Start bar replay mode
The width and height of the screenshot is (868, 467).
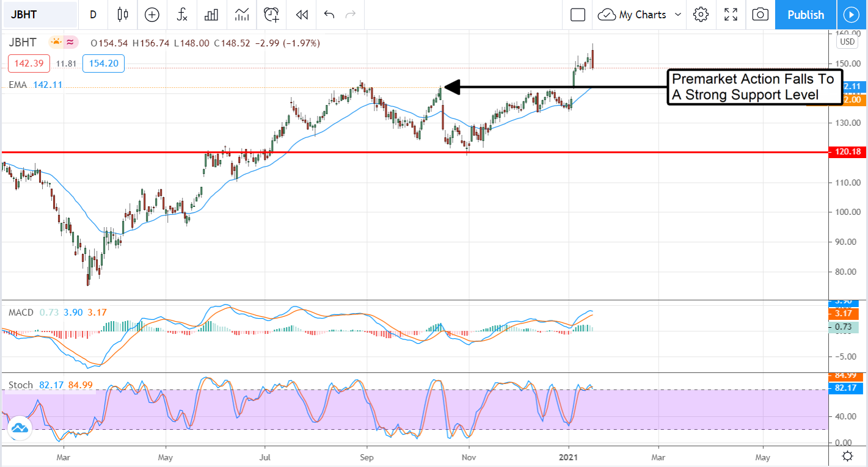[301, 15]
